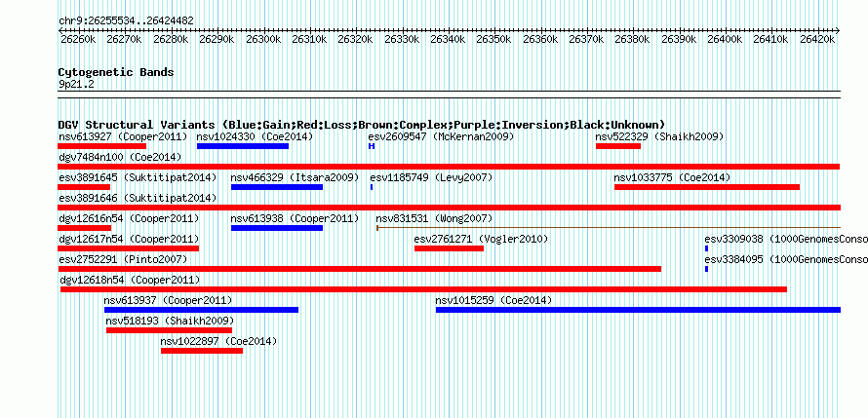Screen dimensions: 868x418
Task: Click the esv1185749 (Levy2007) tiny blue marker
Action: coord(372,187)
